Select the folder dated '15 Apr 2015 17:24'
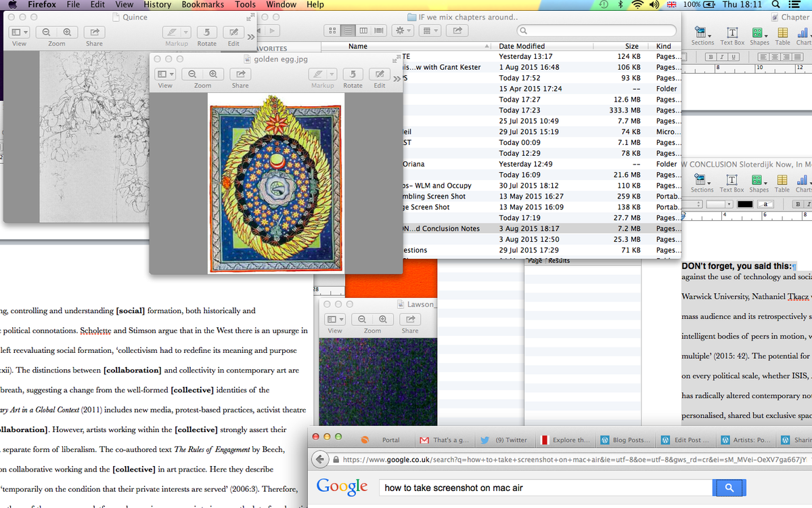812x508 pixels. click(541, 89)
